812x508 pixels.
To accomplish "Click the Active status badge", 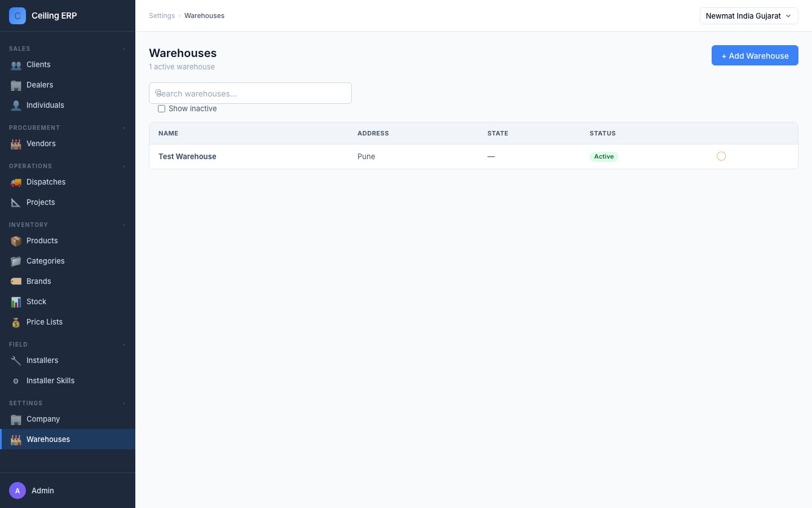I will 604,156.
